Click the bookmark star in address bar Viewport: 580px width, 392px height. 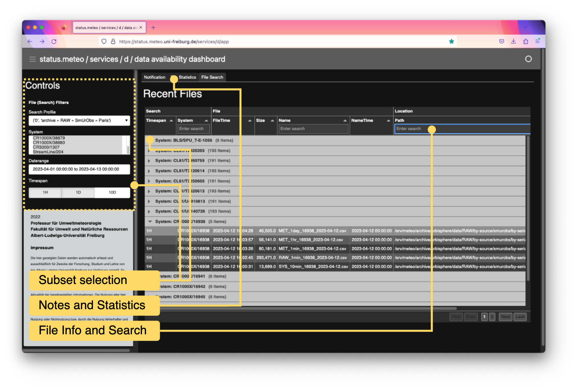click(451, 42)
